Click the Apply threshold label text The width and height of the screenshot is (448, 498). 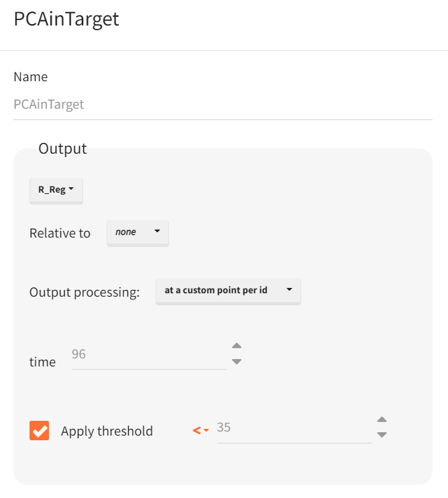click(107, 431)
